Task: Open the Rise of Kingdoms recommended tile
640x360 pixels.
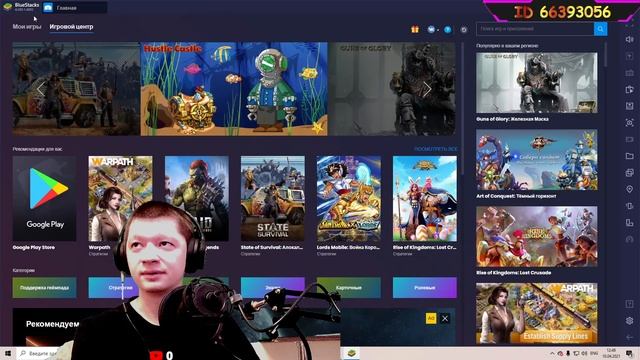Action: [424, 198]
